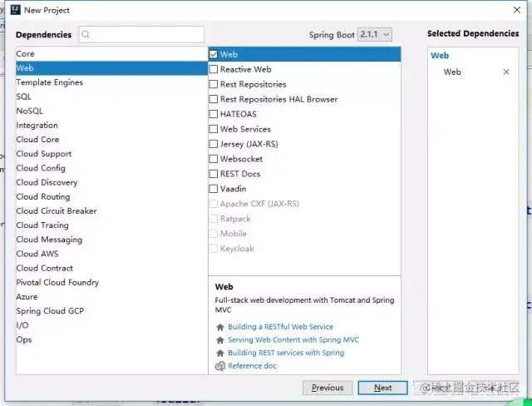Focus the Dependencies search input field

tap(141, 34)
